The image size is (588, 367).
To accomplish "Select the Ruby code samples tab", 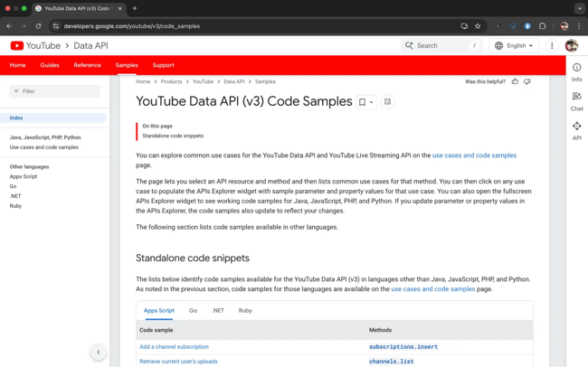I will coord(245,310).
